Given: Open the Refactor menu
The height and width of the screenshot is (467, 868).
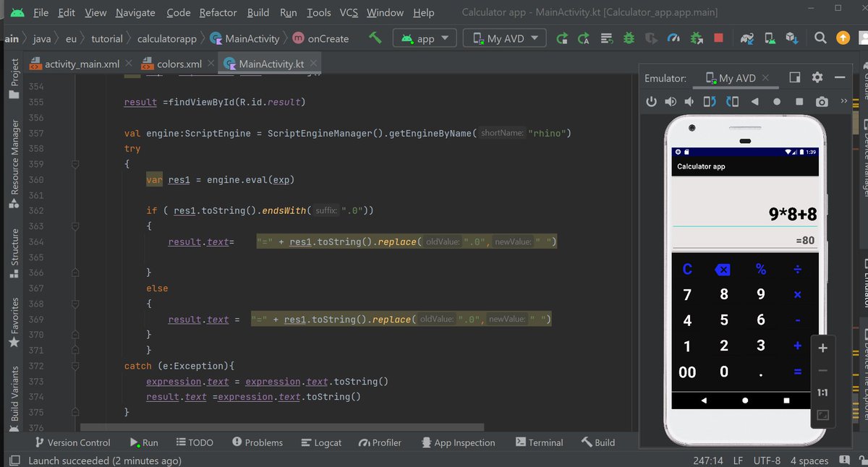Looking at the screenshot, I should point(218,12).
